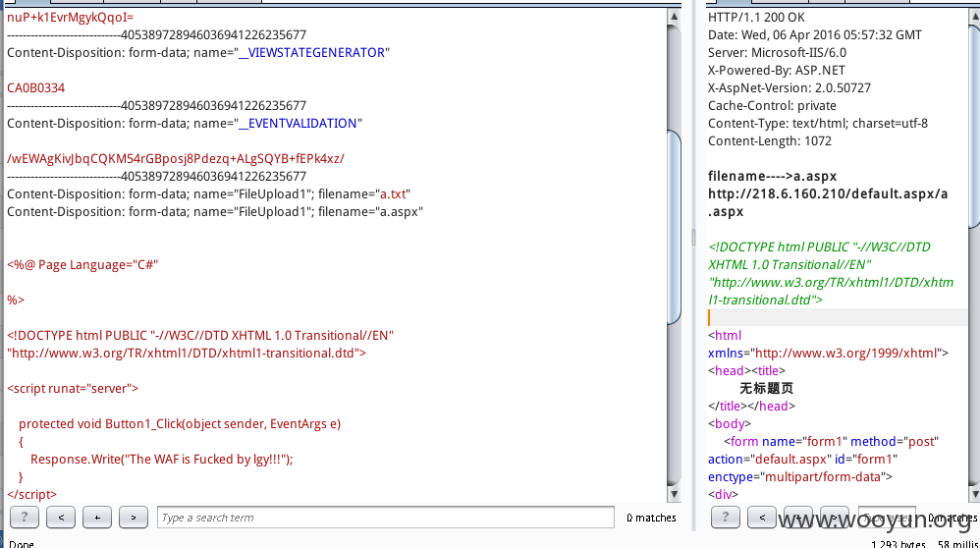Click the help '?' button in request pane
The height and width of the screenshot is (548, 980).
(x=25, y=518)
